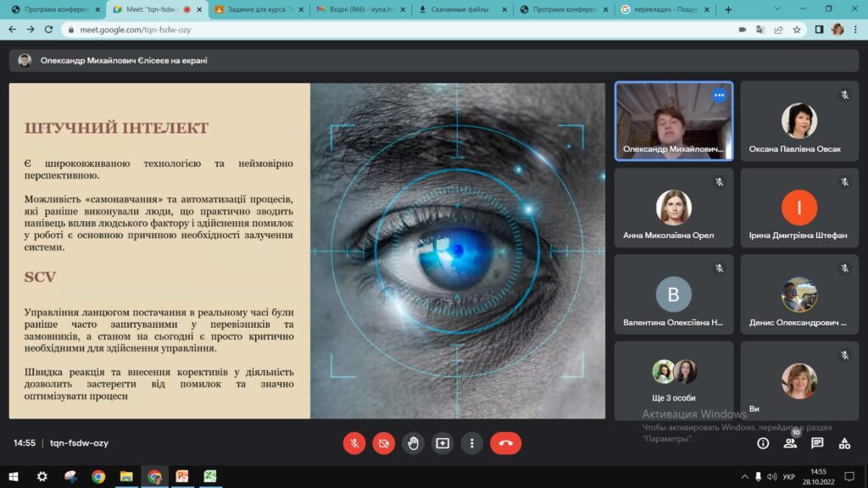
Task: Click the 'Ще 3 особи' participants tile
Action: pyautogui.click(x=674, y=380)
